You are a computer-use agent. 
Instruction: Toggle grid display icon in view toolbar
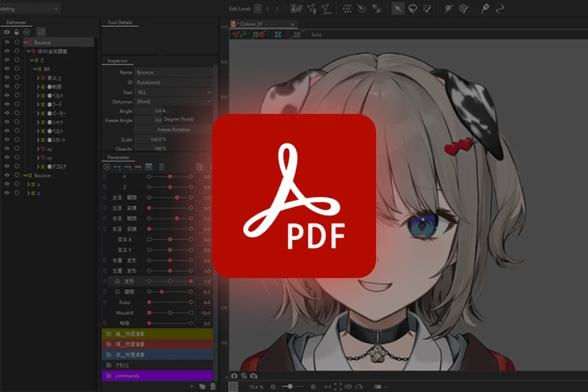tap(296, 34)
